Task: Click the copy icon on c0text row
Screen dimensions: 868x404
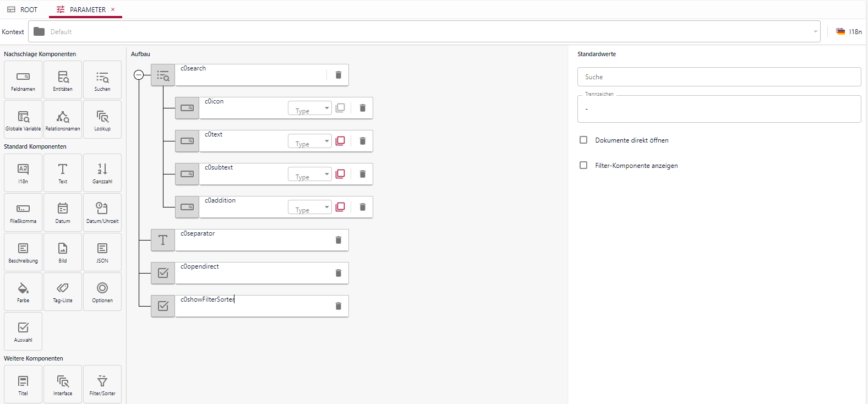Action: [x=340, y=141]
